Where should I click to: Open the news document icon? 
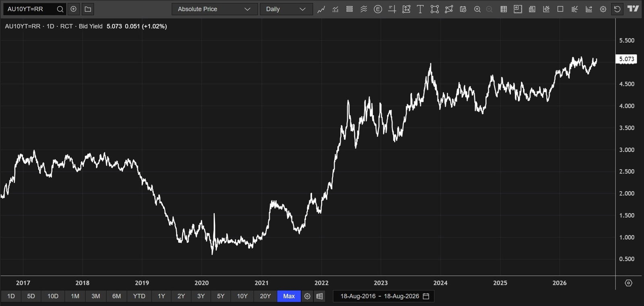(532, 9)
